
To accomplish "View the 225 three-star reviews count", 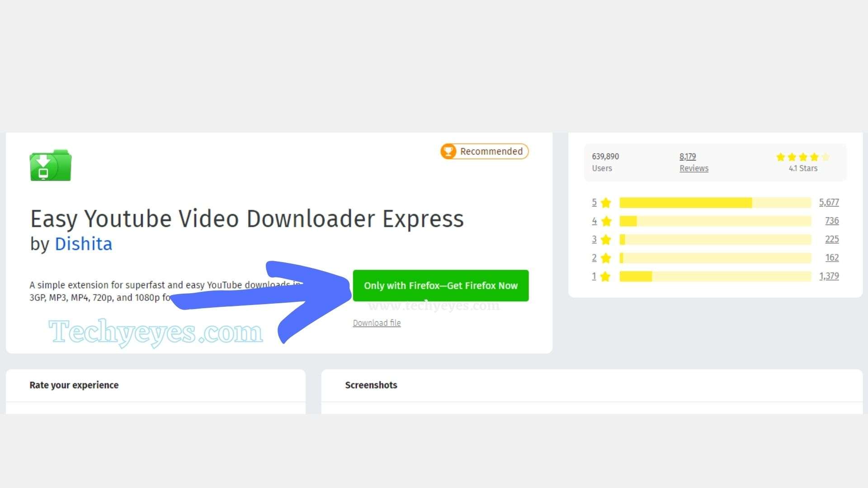I will click(x=832, y=239).
